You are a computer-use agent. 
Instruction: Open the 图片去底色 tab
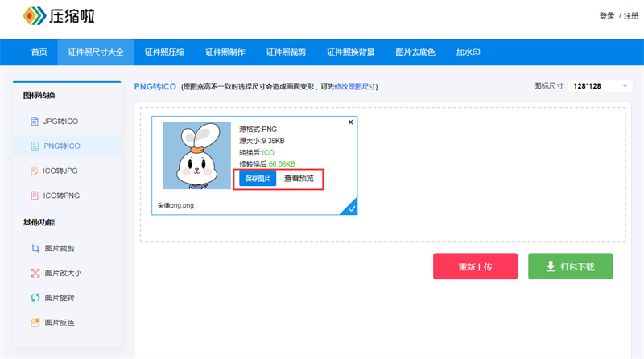(415, 52)
